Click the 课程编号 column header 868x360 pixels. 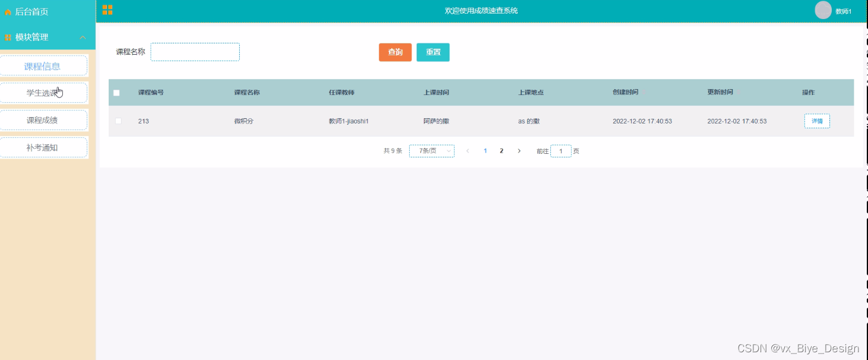coord(151,93)
